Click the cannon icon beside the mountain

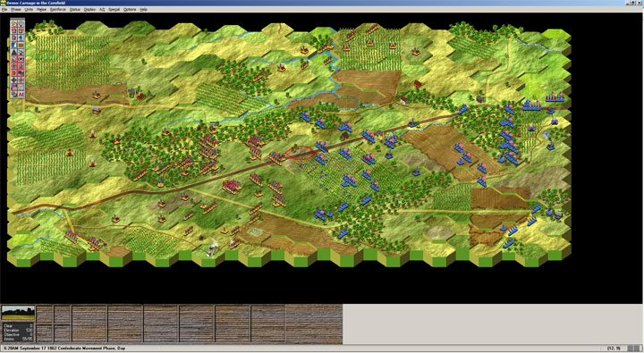[21, 52]
